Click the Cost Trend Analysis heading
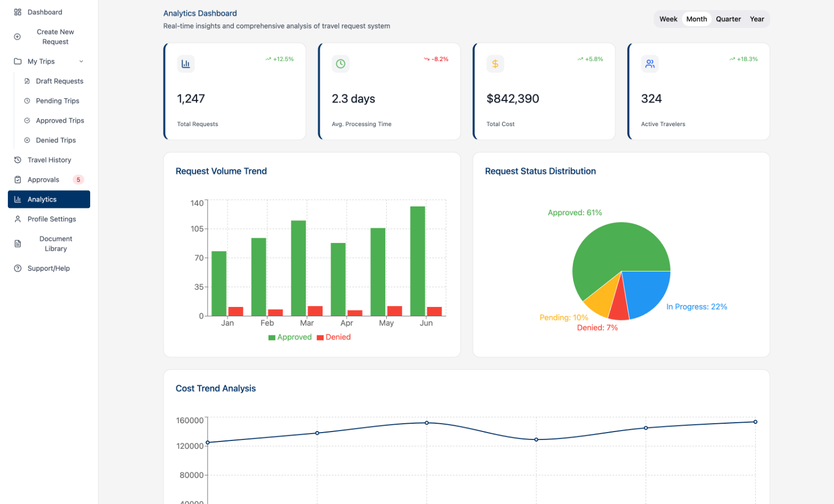 coord(216,388)
